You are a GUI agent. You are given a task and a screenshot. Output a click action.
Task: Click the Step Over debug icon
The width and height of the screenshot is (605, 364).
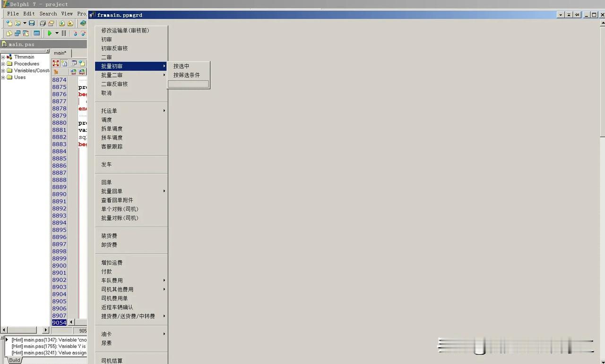point(83,33)
